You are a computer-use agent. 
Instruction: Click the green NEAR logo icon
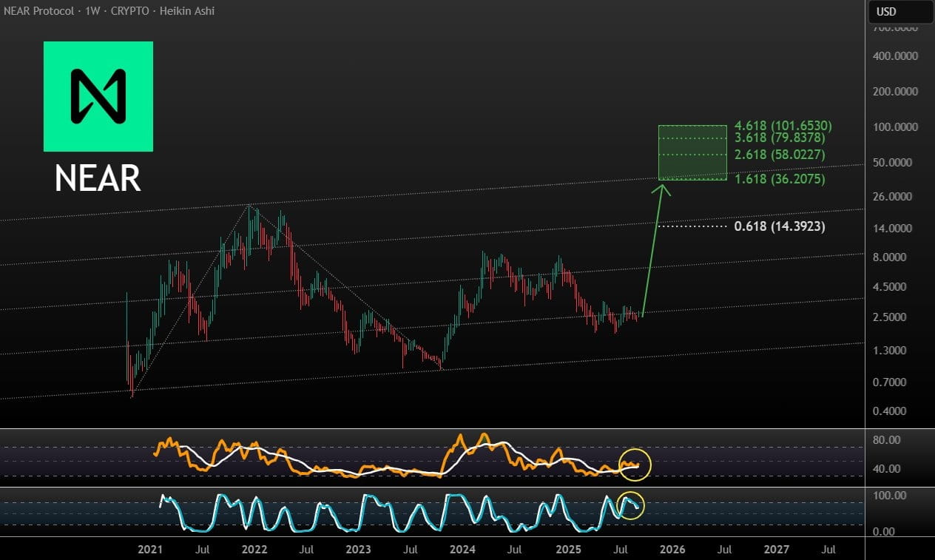(x=98, y=97)
